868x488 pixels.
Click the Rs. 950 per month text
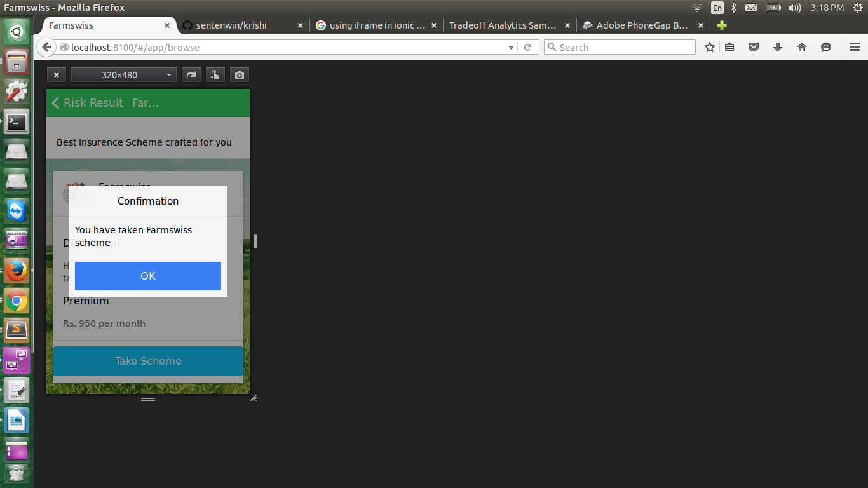pos(104,323)
